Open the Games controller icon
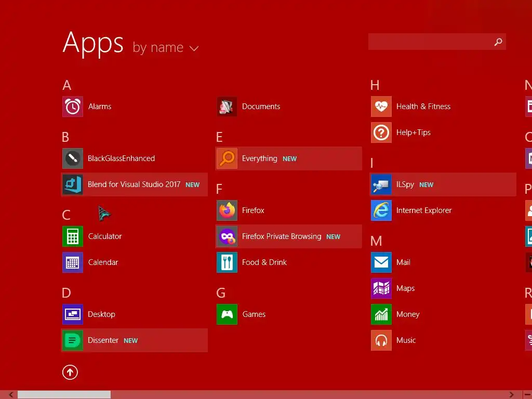Image resolution: width=532 pixels, height=399 pixels. tap(227, 314)
